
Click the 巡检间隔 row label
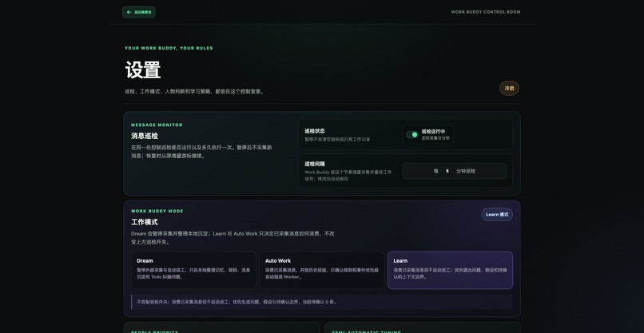point(315,164)
